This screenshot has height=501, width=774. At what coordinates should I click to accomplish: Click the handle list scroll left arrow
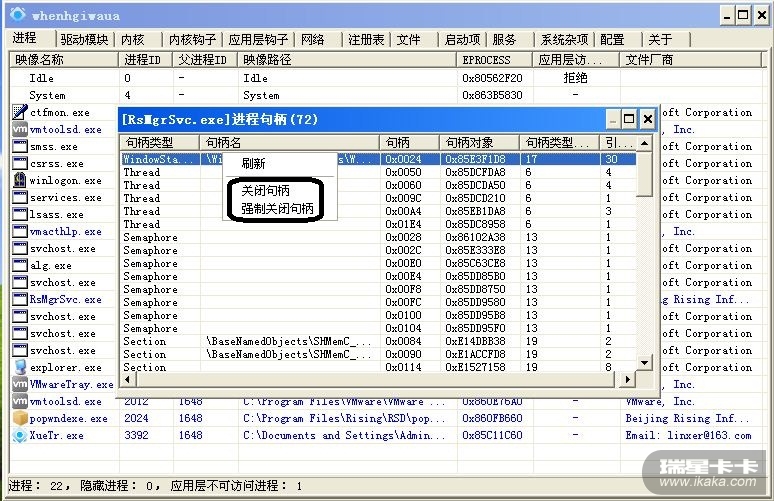128,379
